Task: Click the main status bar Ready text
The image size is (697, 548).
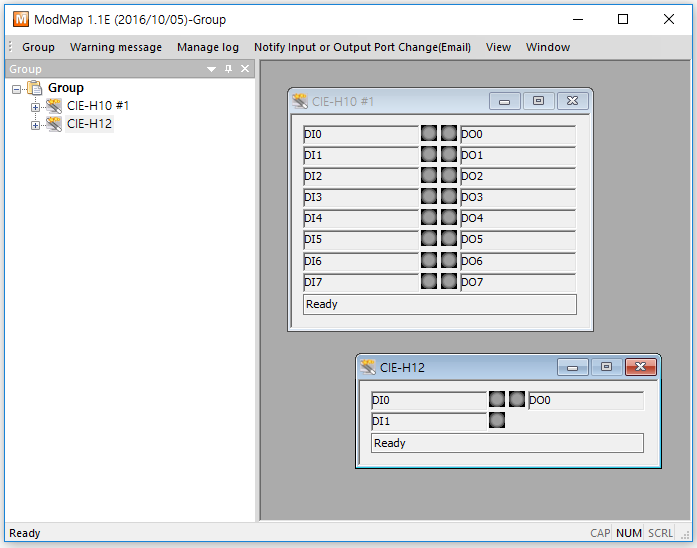Action: click(x=25, y=533)
